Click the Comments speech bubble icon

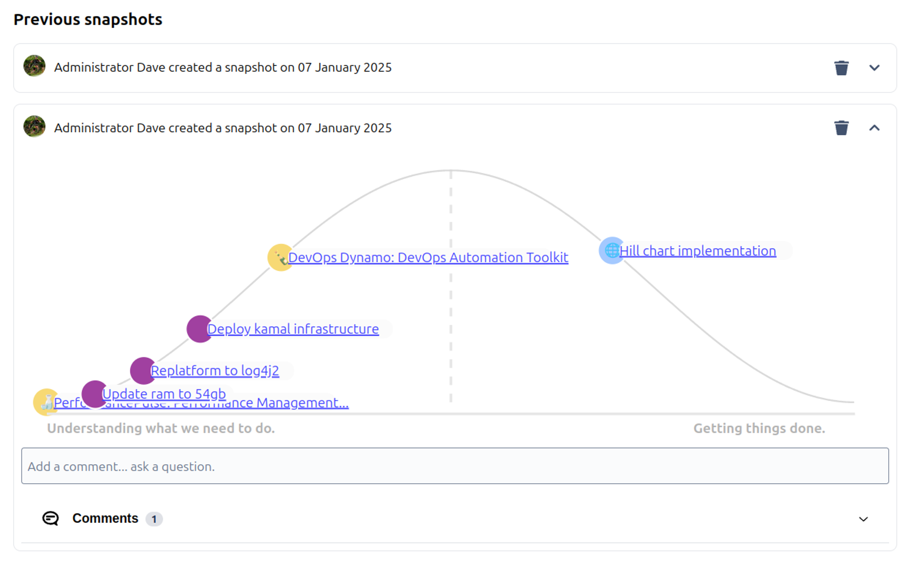point(51,518)
